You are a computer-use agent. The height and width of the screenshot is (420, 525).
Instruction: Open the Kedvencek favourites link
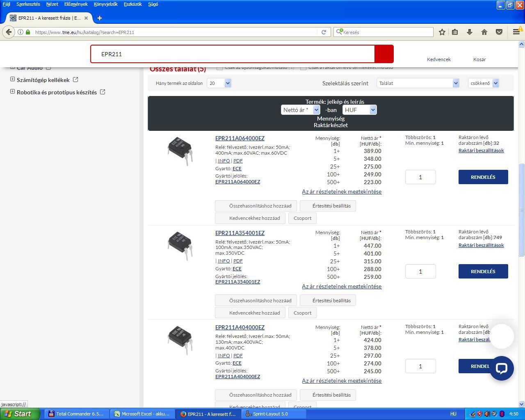tap(439, 59)
